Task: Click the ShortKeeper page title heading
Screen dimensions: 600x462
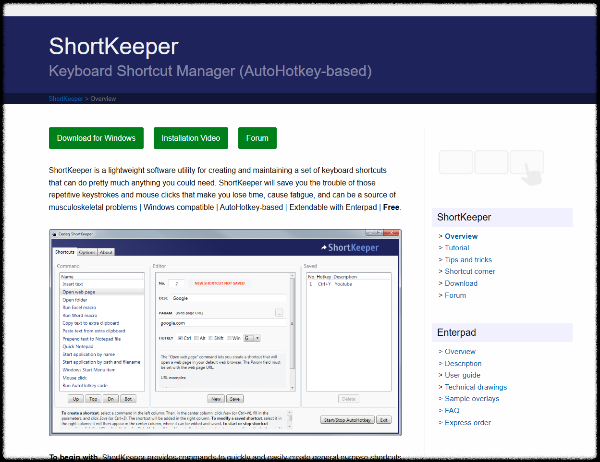Action: (114, 46)
